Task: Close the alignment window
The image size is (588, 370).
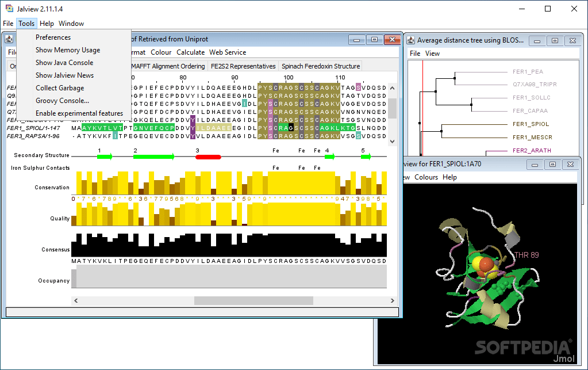Action: pos(392,39)
